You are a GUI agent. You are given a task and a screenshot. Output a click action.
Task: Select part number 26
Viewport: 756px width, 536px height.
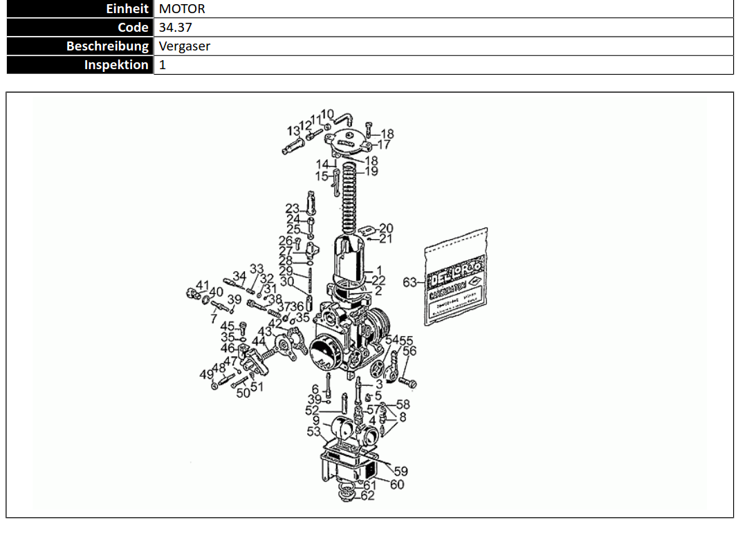click(x=286, y=241)
